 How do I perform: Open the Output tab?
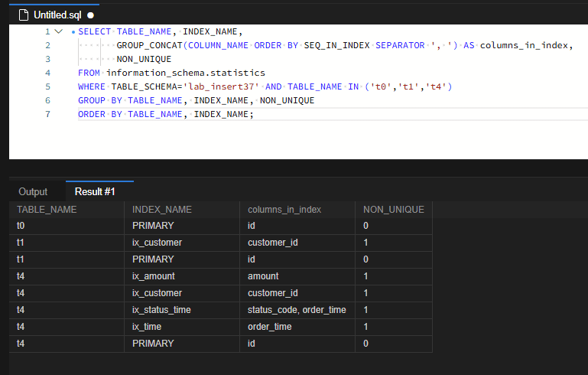coord(33,192)
